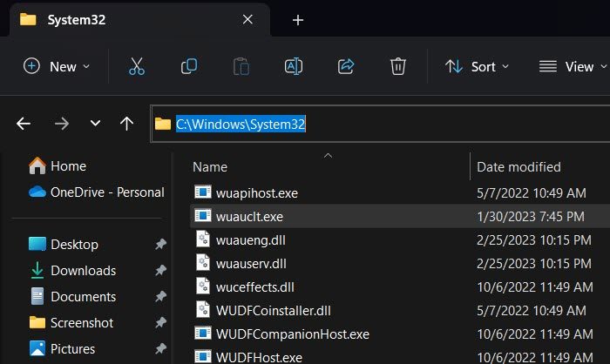Click the Rename icon in toolbar
Screen dimensions: 610x364
tap(293, 66)
